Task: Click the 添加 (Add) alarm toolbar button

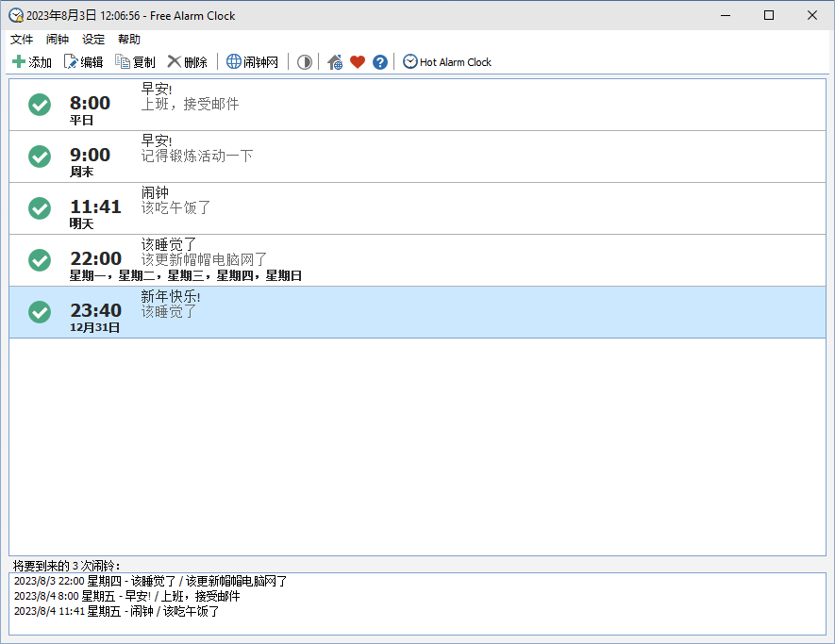Action: (x=32, y=62)
